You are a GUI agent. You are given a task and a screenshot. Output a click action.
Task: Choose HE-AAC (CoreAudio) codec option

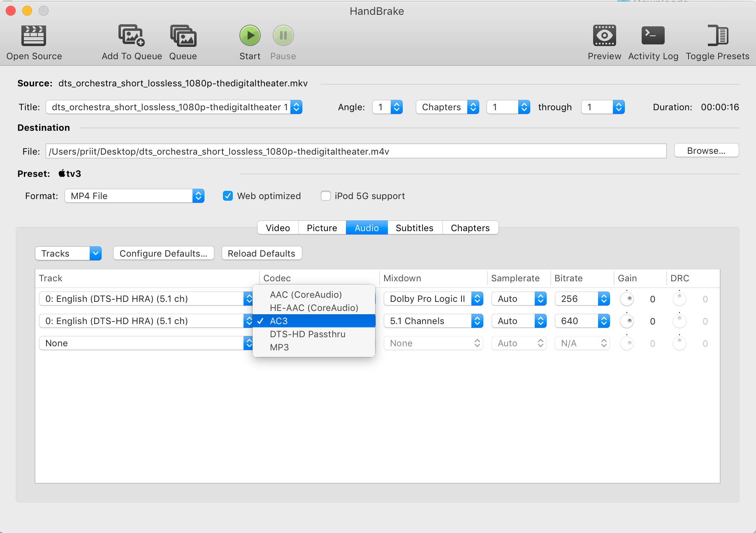[x=314, y=308]
